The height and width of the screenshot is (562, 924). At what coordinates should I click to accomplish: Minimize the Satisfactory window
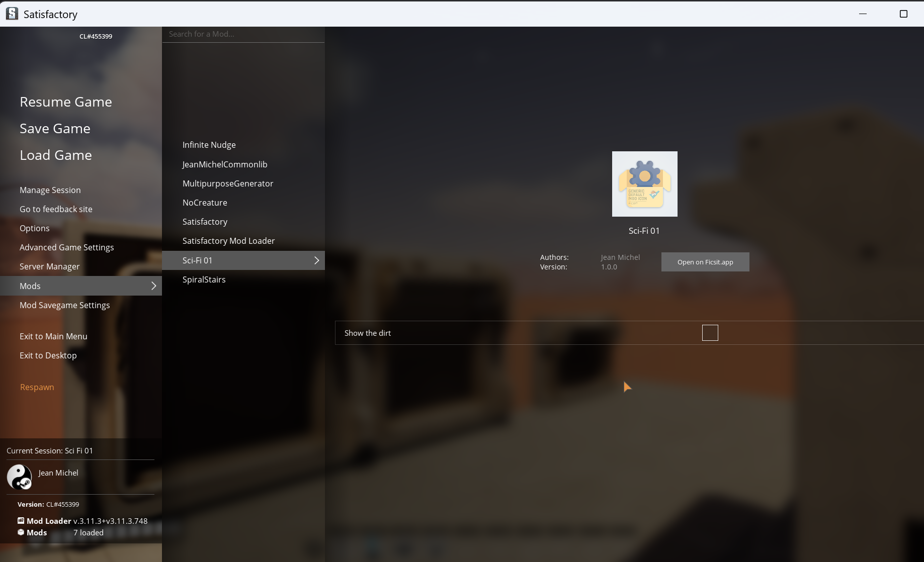tap(863, 14)
